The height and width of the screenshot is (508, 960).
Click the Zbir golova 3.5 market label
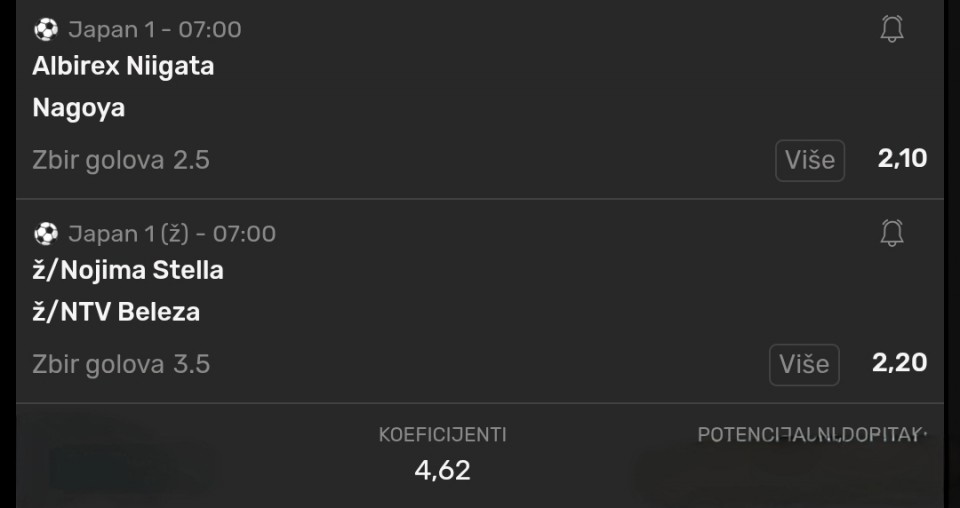point(121,364)
